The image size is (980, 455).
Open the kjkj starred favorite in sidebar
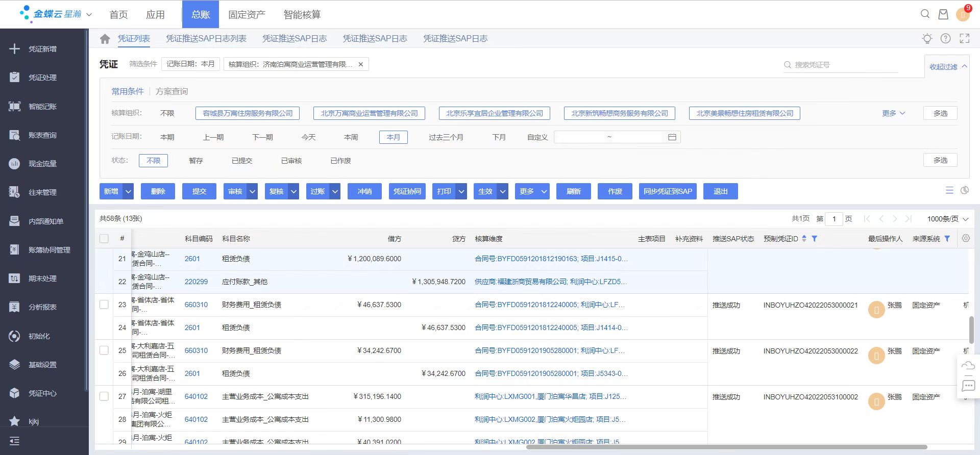pyautogui.click(x=33, y=421)
